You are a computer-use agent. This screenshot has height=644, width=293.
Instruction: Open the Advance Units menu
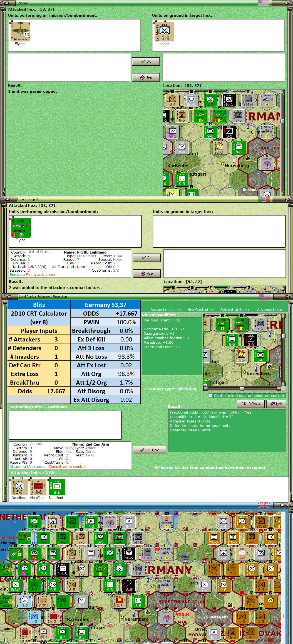click(269, 309)
